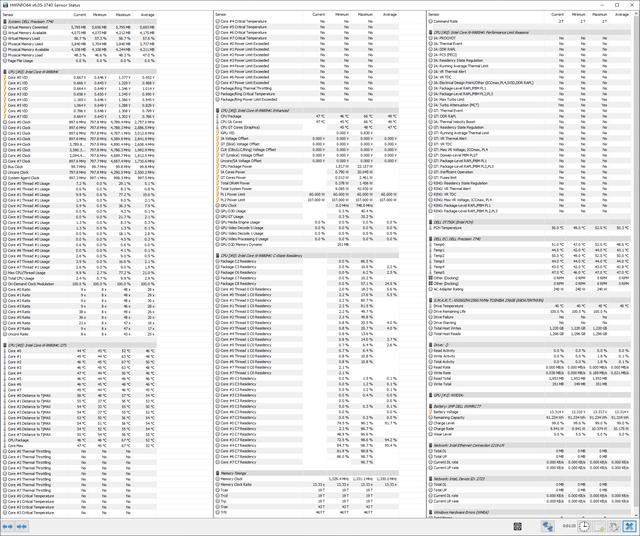The height and width of the screenshot is (536, 640).
Task: Select the Wear Level battery row
Action: (529, 434)
